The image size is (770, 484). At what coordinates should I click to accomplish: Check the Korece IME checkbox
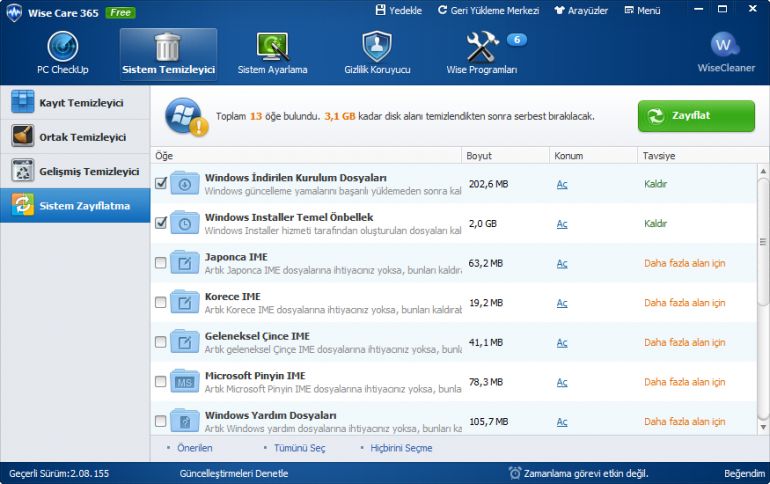[x=161, y=302]
